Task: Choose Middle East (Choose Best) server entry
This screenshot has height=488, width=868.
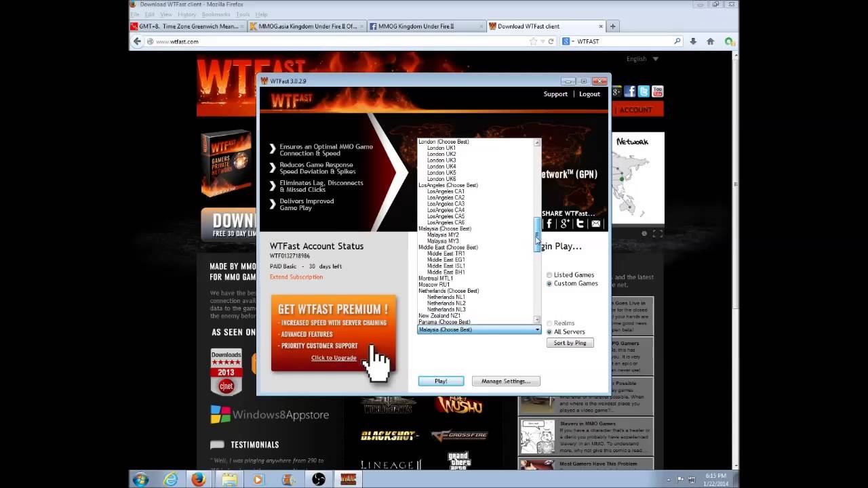Action: (x=448, y=247)
